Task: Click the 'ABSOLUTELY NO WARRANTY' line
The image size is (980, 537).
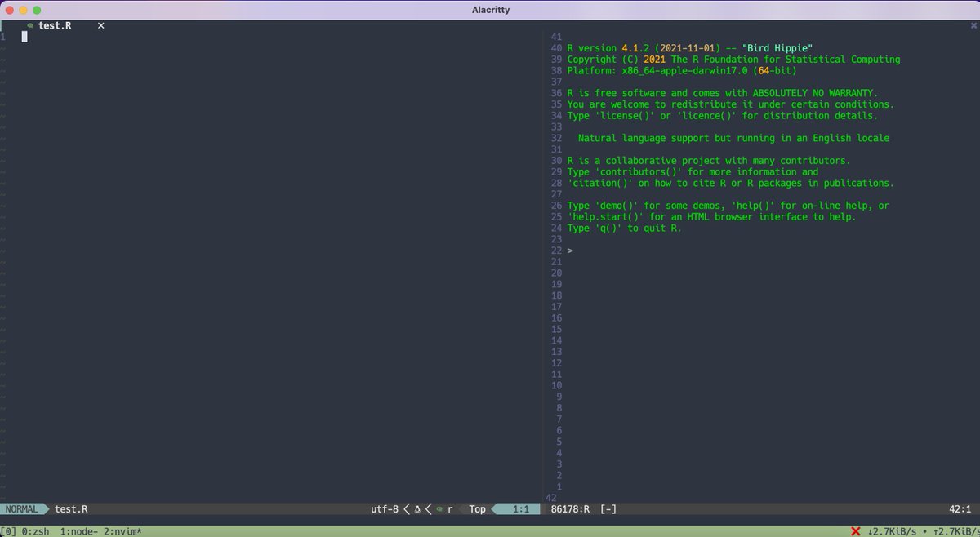Action: click(x=723, y=93)
